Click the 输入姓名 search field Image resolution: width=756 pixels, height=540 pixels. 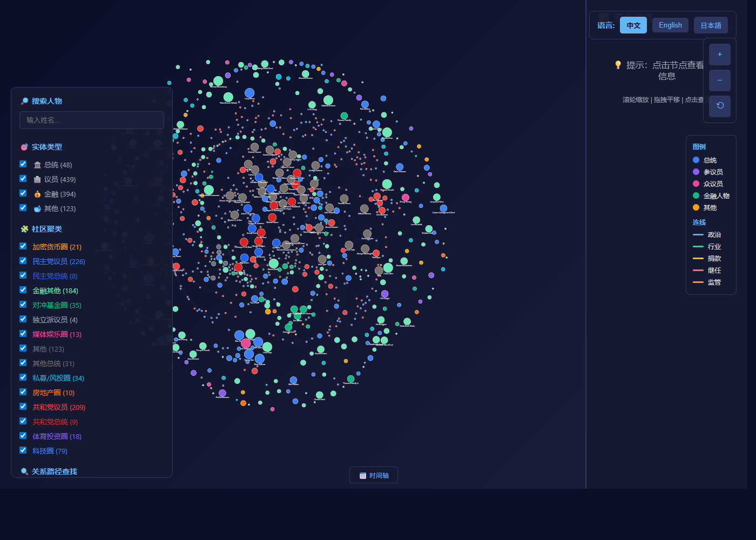92,120
